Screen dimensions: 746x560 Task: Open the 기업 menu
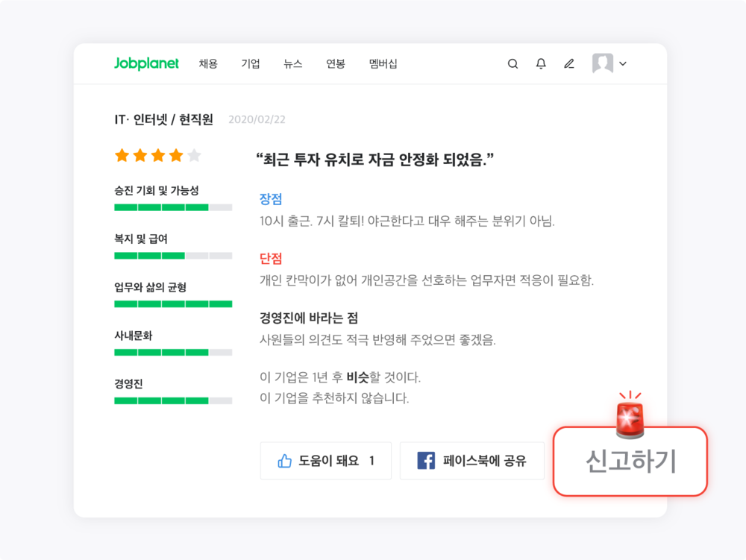tap(251, 64)
